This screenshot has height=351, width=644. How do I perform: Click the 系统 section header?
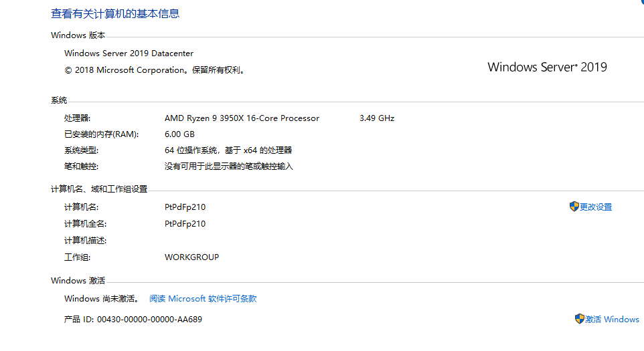(59, 100)
